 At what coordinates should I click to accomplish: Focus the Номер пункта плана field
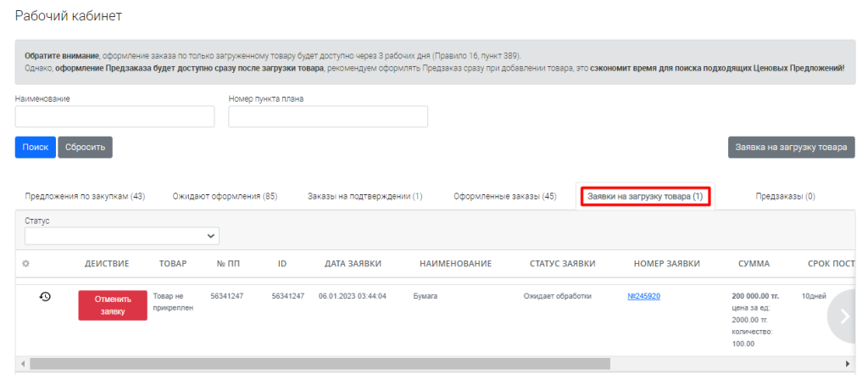[x=328, y=116]
